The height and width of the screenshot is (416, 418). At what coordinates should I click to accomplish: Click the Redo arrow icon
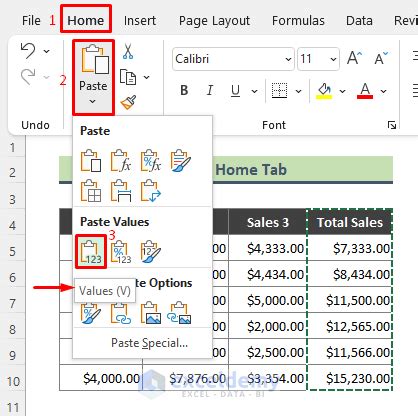tap(28, 77)
